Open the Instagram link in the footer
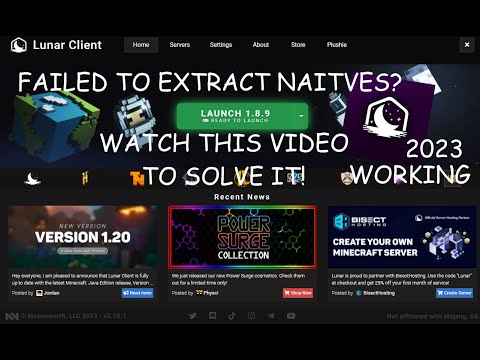This screenshot has width=480, height=360. 252,316
